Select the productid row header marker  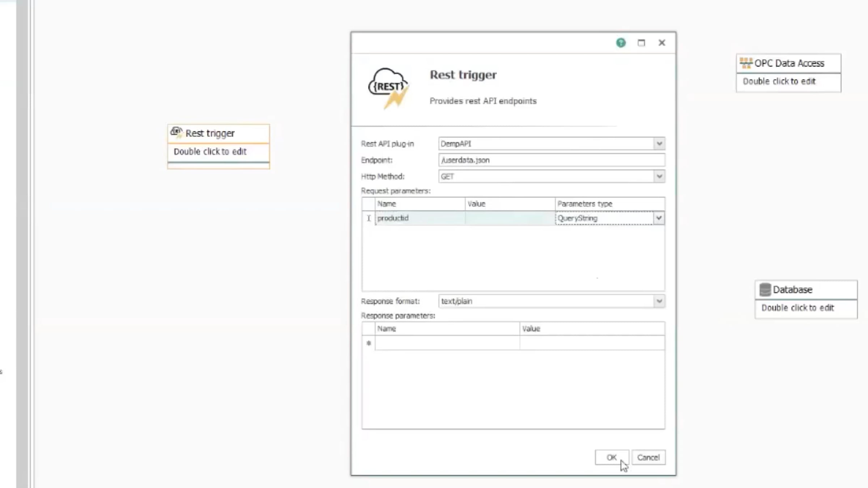tap(368, 218)
